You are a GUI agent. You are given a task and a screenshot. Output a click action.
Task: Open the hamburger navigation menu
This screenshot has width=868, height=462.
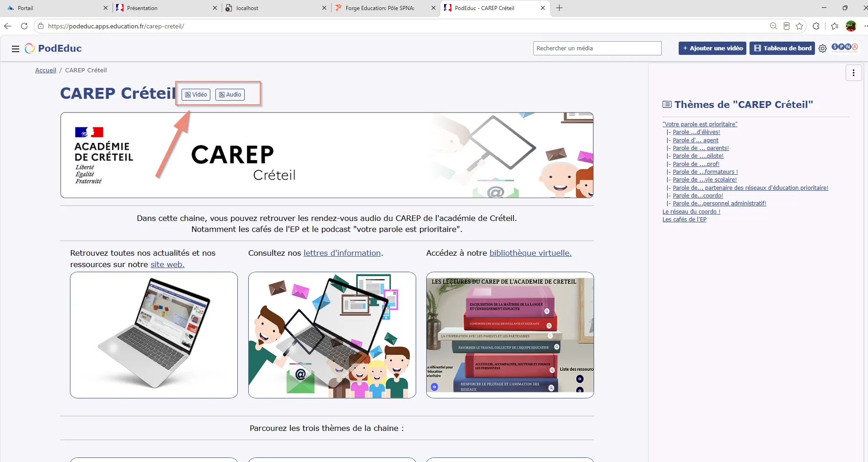[15, 48]
